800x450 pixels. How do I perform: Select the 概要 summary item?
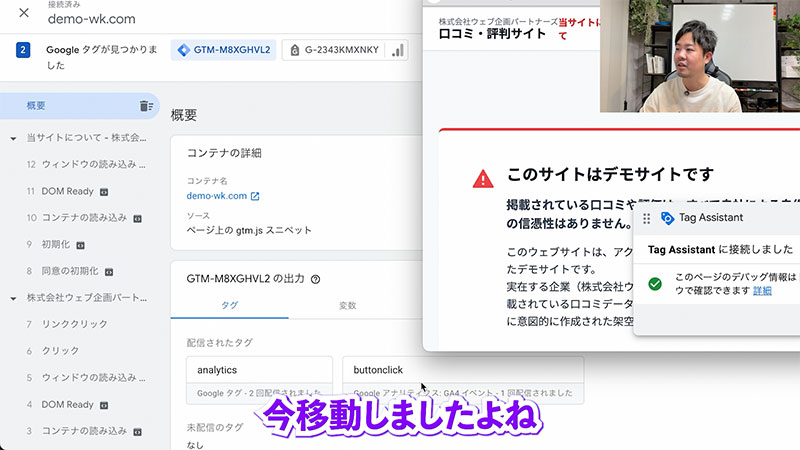coord(79,106)
